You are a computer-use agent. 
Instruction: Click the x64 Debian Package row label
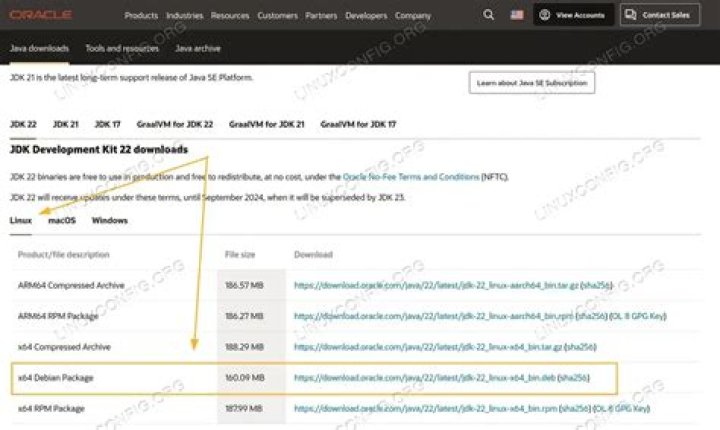tap(56, 378)
